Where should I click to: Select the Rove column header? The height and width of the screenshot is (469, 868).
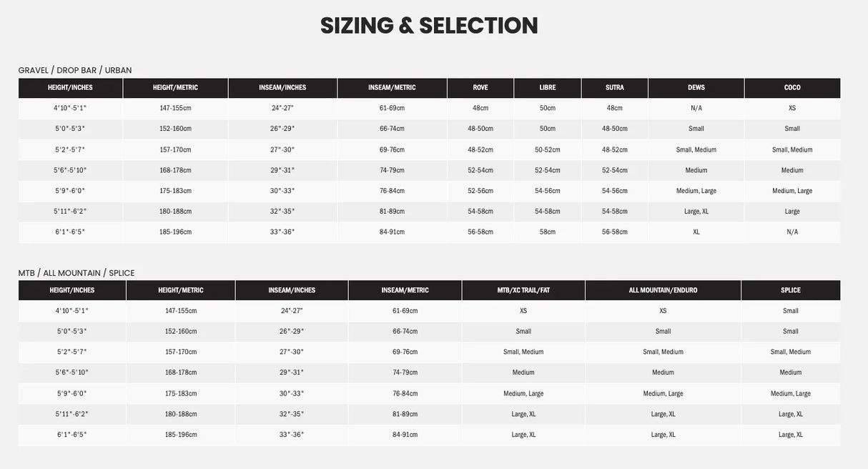480,88
